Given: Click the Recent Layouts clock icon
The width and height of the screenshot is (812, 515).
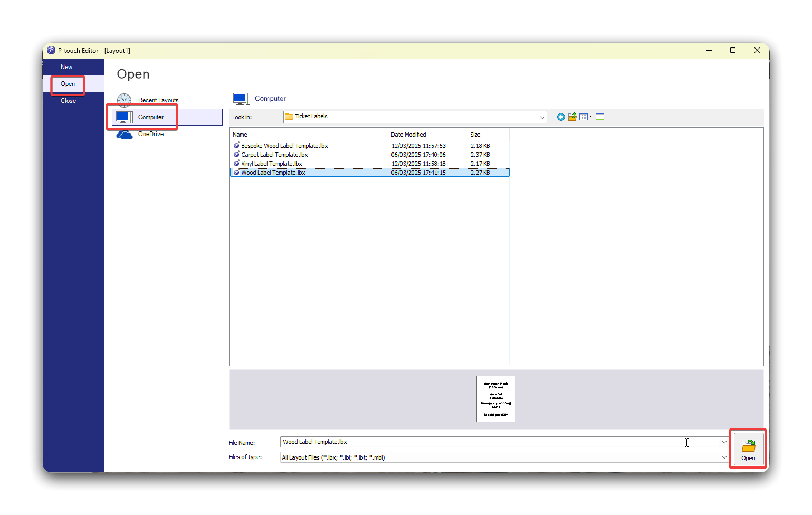Looking at the screenshot, I should 124,100.
